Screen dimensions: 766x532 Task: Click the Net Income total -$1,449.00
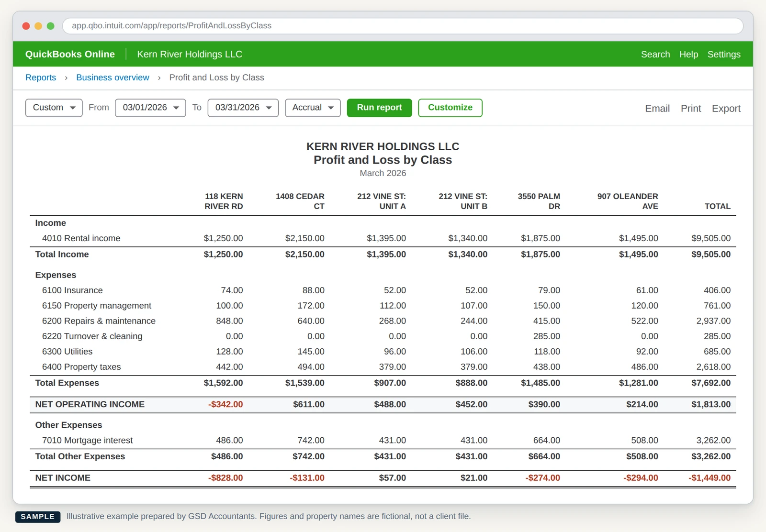(710, 477)
